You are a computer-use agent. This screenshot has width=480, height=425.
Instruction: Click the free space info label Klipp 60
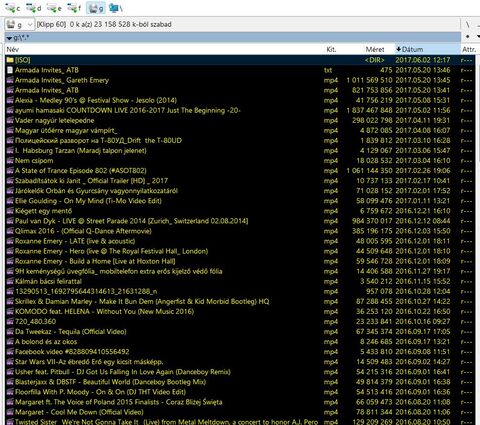point(104,24)
